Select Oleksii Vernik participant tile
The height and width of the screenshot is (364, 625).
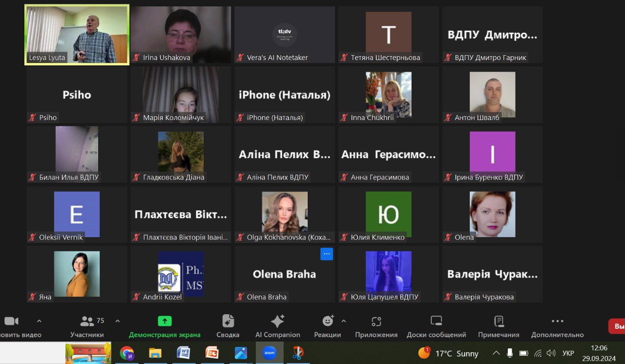click(77, 214)
